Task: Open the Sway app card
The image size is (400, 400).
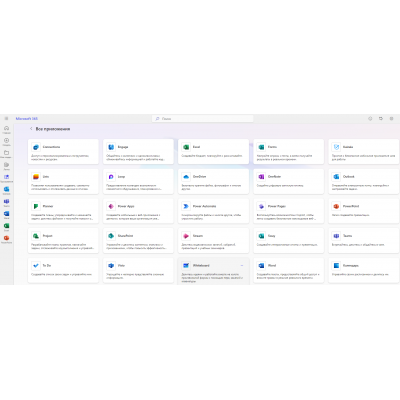Action: click(289, 241)
